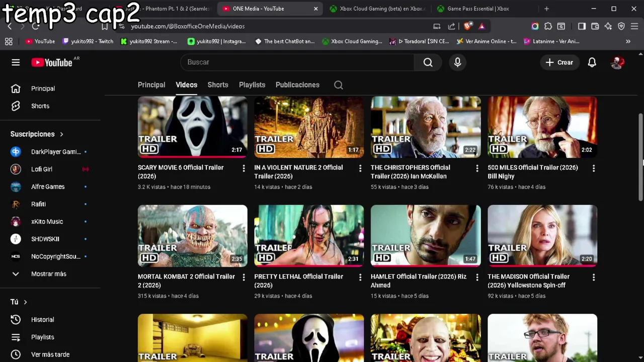This screenshot has width=644, height=362.
Task: Close the ONE Media YouTube tab
Action: click(x=315, y=9)
